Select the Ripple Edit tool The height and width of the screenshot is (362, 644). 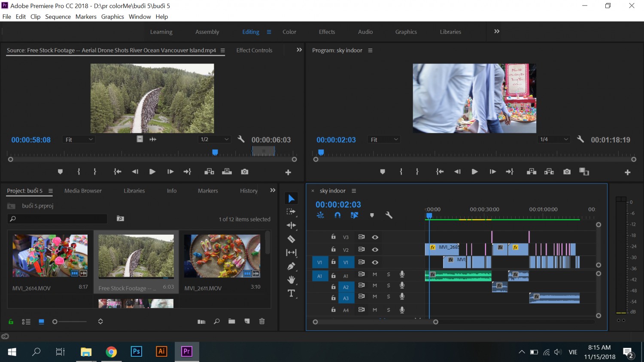pyautogui.click(x=291, y=225)
